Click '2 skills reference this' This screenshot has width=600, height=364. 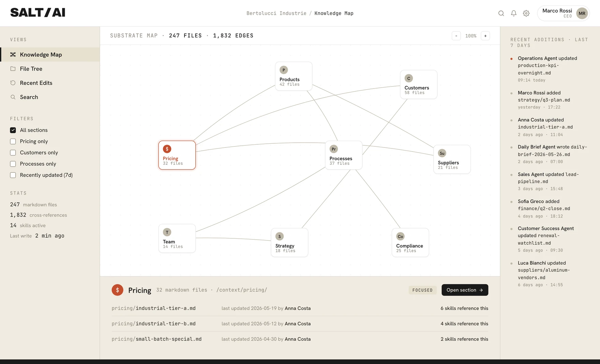464,339
